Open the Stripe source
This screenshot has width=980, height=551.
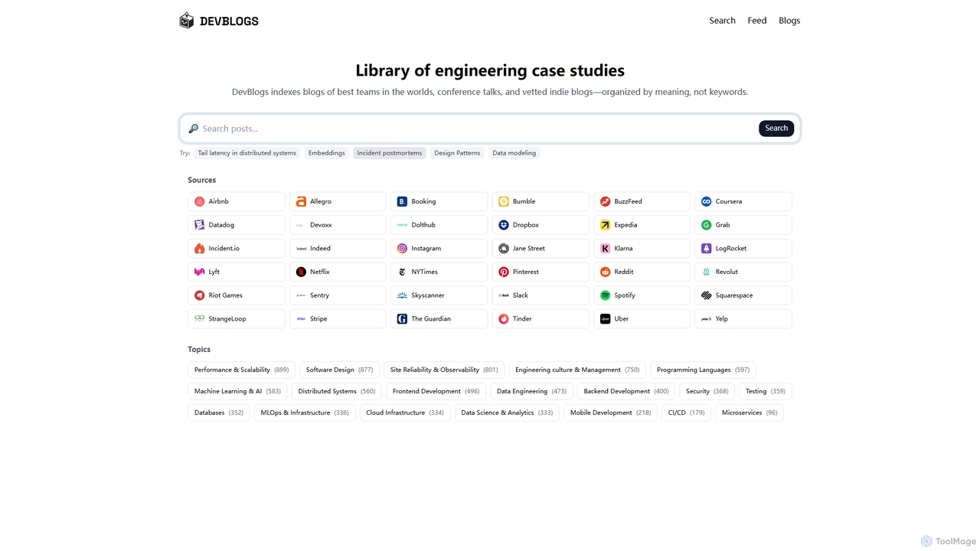338,318
